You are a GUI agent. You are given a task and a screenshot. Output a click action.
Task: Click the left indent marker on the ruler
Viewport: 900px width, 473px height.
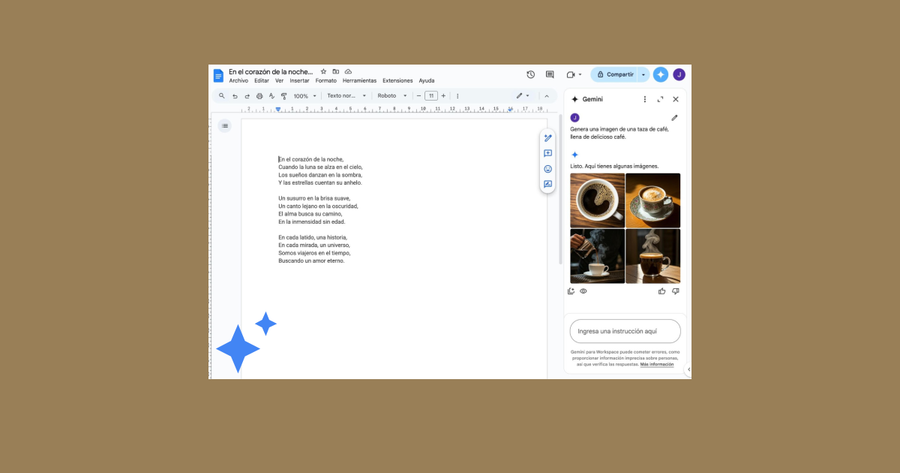click(278, 109)
